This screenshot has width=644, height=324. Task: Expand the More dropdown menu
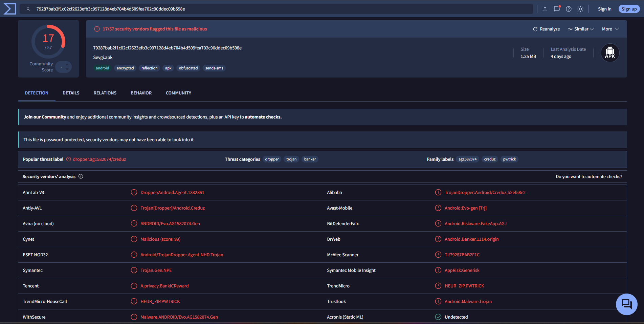point(610,29)
